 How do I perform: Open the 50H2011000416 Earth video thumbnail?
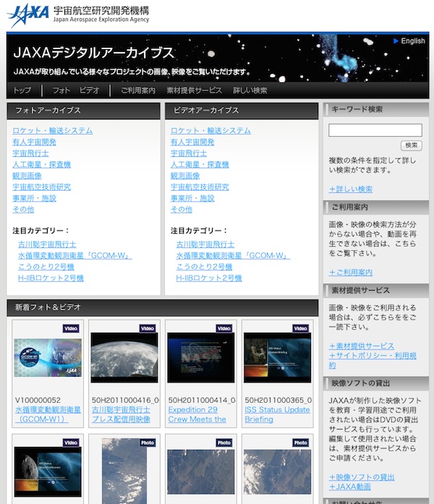click(124, 358)
